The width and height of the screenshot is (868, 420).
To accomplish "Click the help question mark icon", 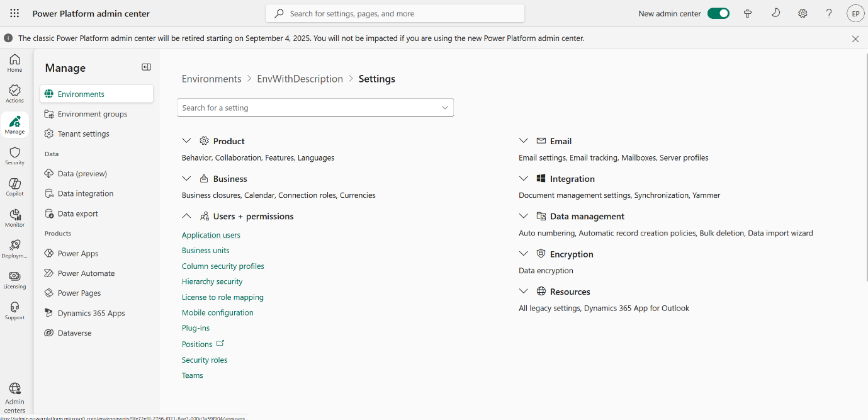I will [829, 13].
